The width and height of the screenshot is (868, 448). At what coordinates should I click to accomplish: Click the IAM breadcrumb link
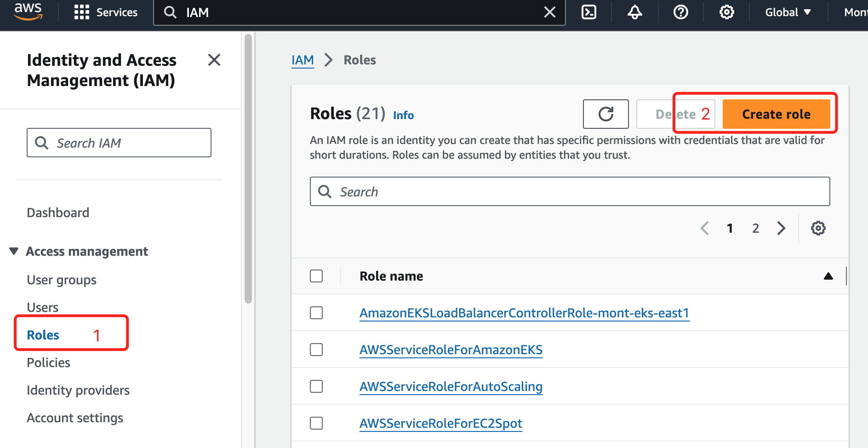click(303, 60)
